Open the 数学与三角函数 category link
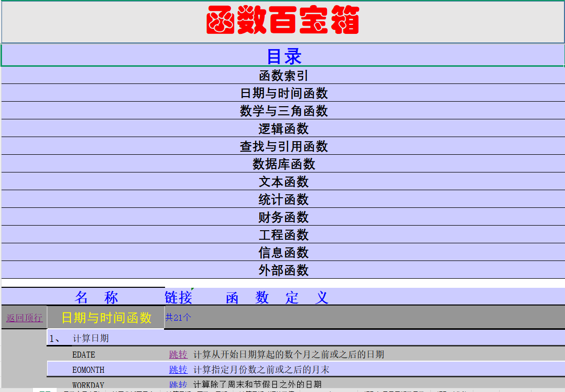Viewport: 565px width, 392px height. (x=282, y=110)
